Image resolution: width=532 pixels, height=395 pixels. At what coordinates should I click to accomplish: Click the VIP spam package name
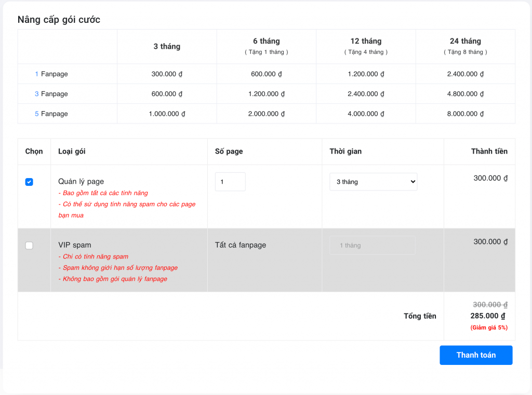pyautogui.click(x=75, y=245)
